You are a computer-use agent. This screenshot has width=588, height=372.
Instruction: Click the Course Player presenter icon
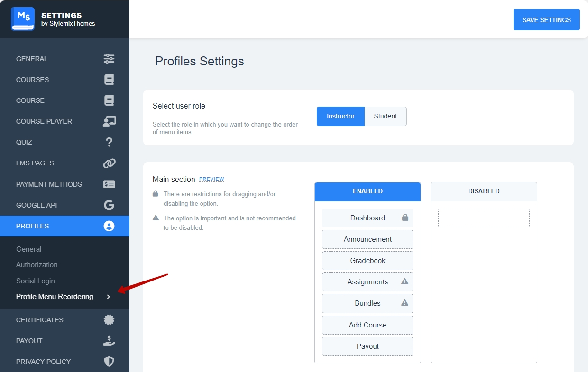(109, 121)
